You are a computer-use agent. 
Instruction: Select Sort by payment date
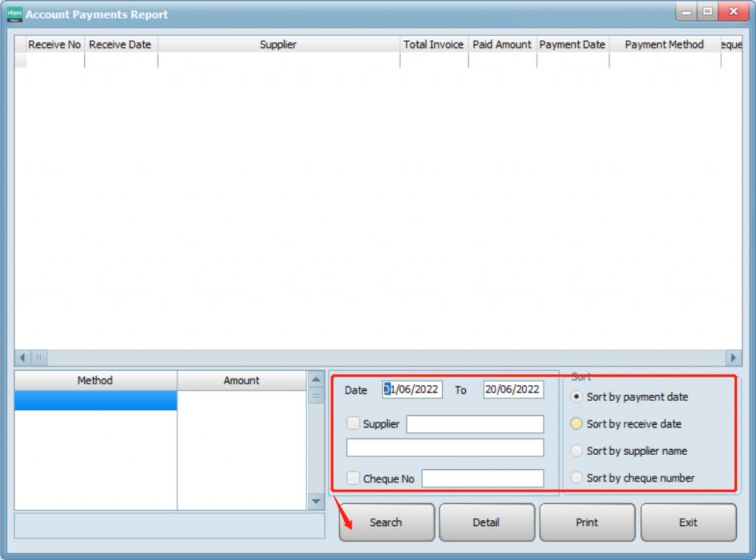pyautogui.click(x=577, y=397)
